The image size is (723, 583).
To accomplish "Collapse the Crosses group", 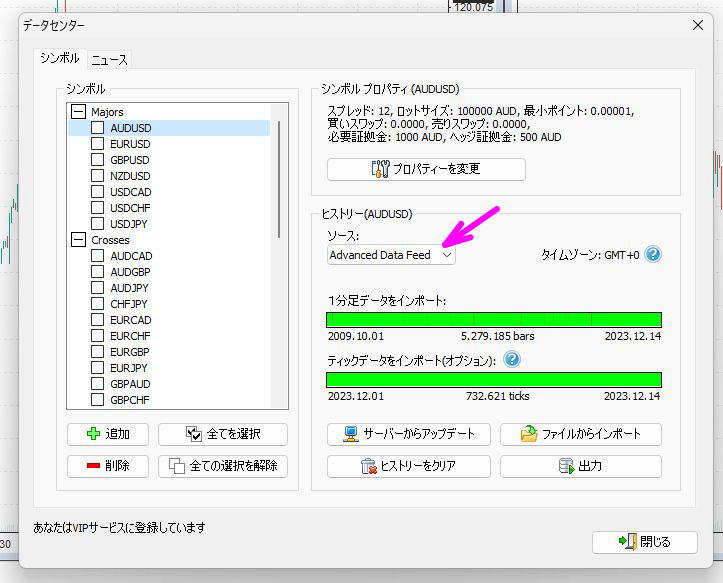I will [78, 240].
